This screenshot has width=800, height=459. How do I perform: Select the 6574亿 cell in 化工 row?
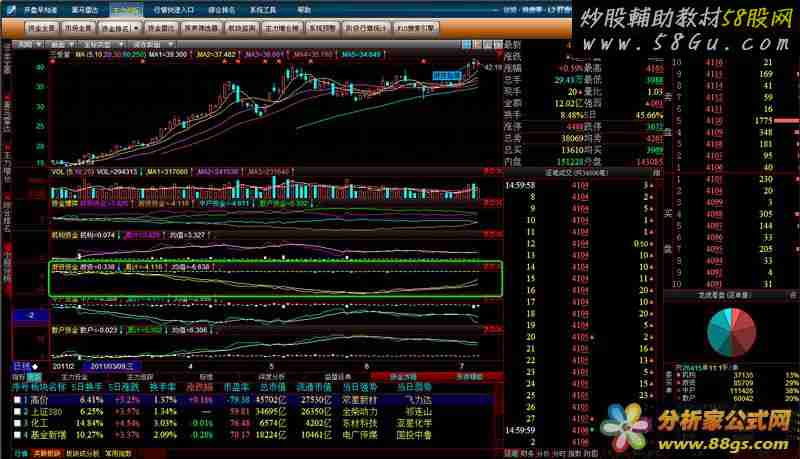273,423
